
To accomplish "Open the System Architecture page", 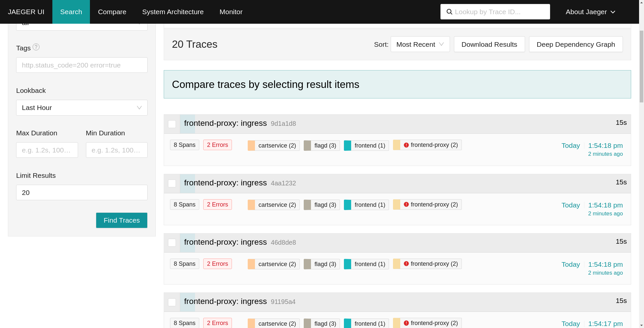I will tap(173, 12).
